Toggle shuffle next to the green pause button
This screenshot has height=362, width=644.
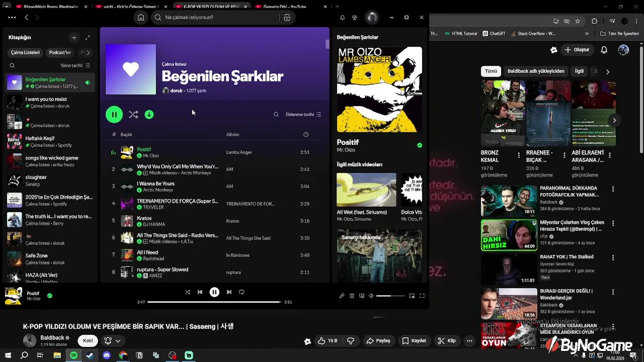(x=133, y=115)
